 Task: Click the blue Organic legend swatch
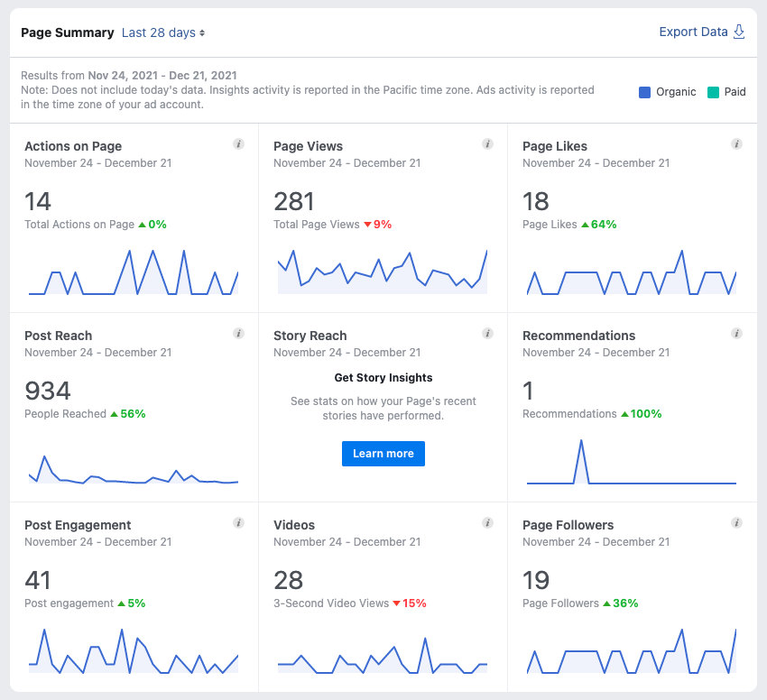tap(644, 92)
